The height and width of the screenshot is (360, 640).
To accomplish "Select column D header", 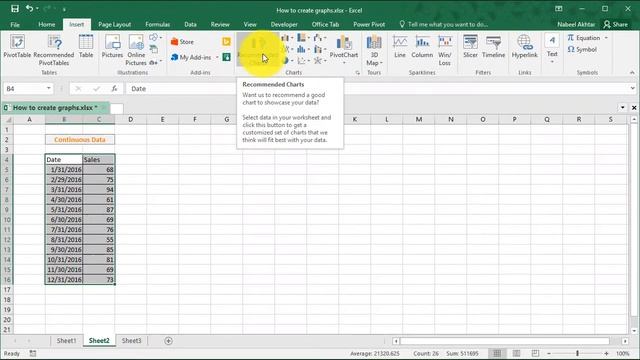I will (131, 120).
